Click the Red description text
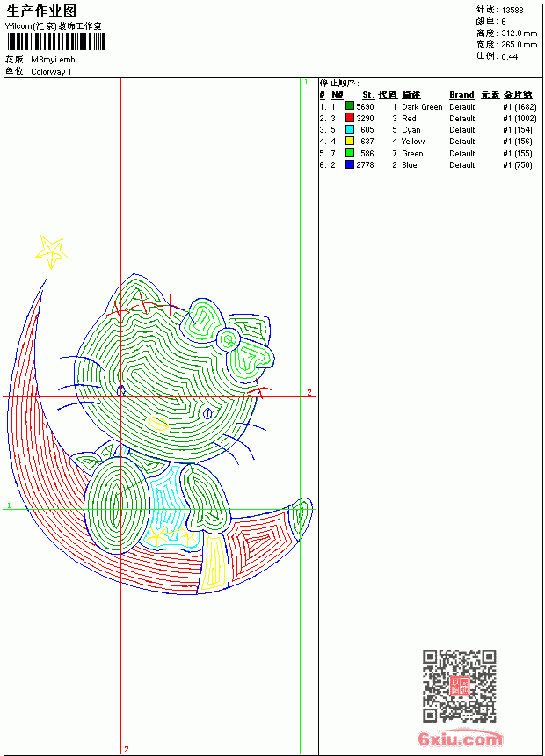Screen dimensions: 545x756 coord(409,118)
